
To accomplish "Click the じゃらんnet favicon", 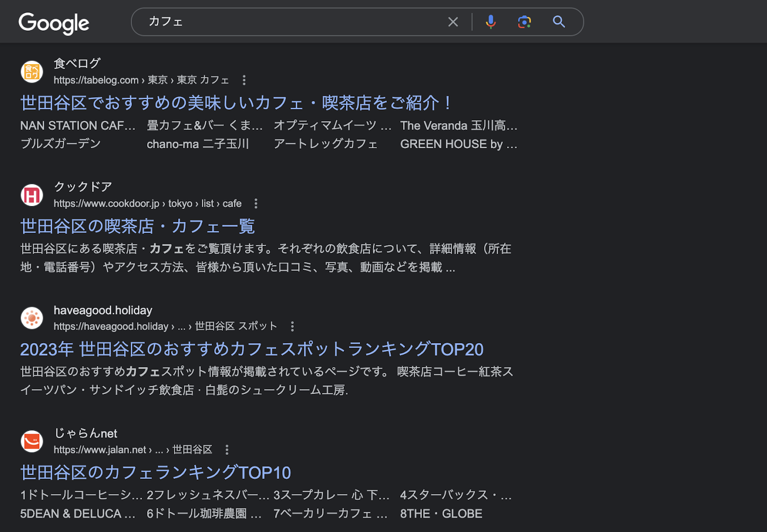I will tap(32, 441).
